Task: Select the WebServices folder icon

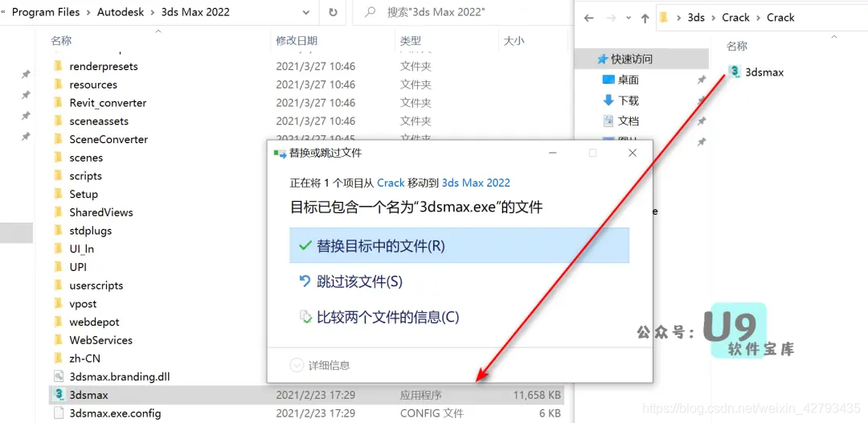Action: (58, 340)
